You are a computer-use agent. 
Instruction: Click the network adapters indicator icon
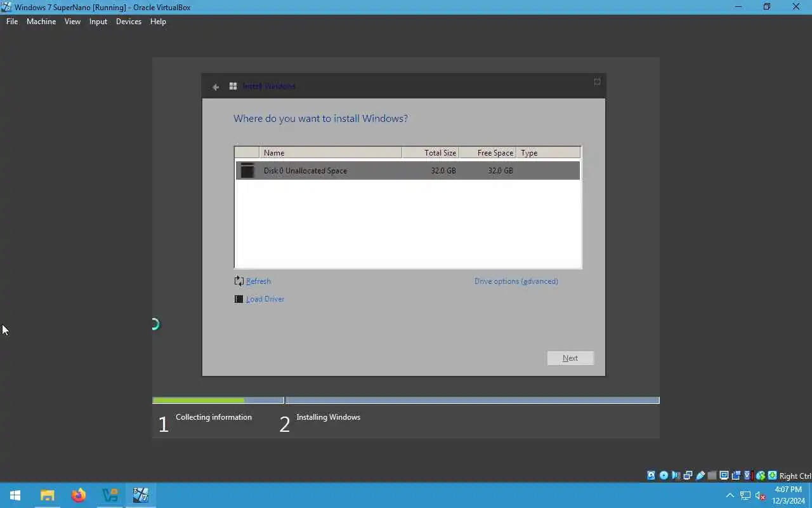coord(688,476)
